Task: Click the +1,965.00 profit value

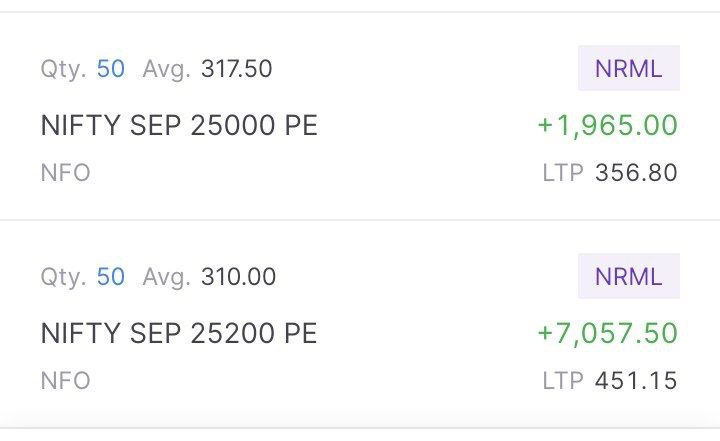Action: click(x=607, y=126)
